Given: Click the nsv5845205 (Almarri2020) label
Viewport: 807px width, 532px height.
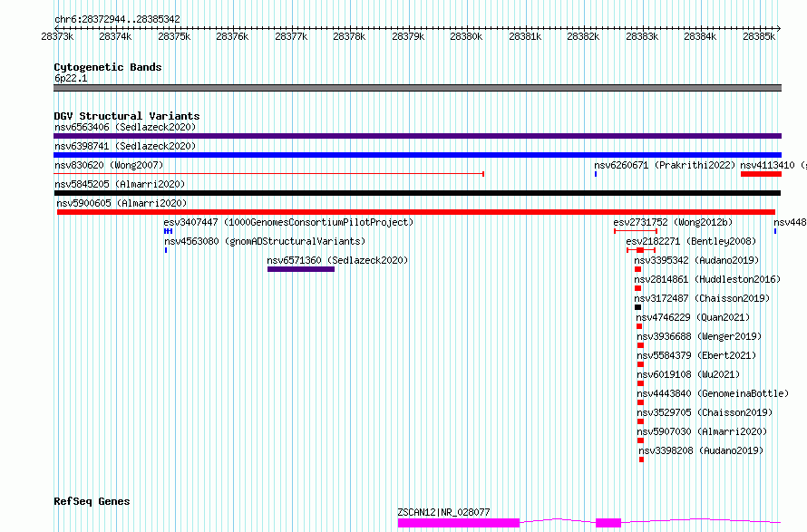Looking at the screenshot, I should (120, 184).
